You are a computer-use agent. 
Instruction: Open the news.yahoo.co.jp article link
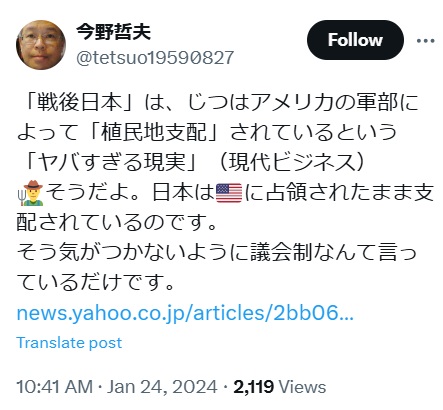(x=185, y=313)
